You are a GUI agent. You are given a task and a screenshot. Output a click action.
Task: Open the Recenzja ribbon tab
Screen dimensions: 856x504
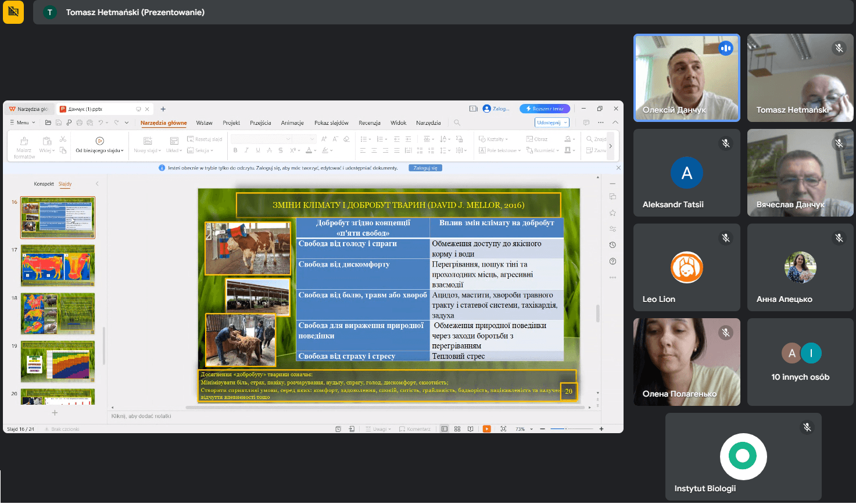point(370,123)
